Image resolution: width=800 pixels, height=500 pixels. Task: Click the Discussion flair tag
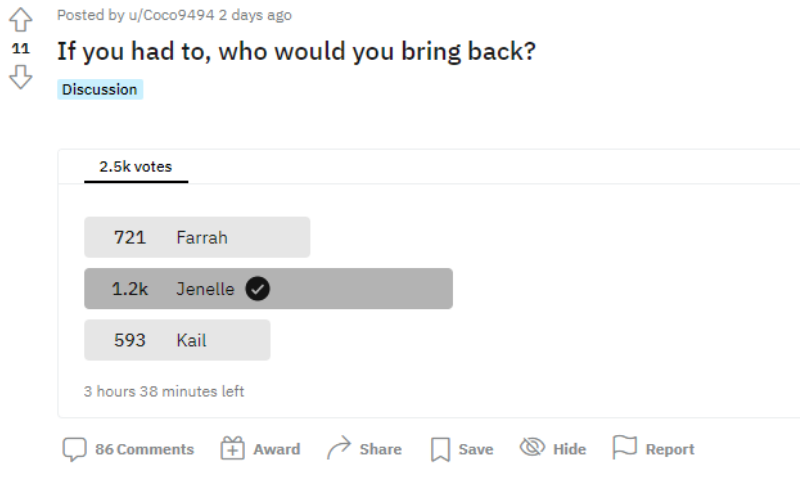tap(100, 89)
